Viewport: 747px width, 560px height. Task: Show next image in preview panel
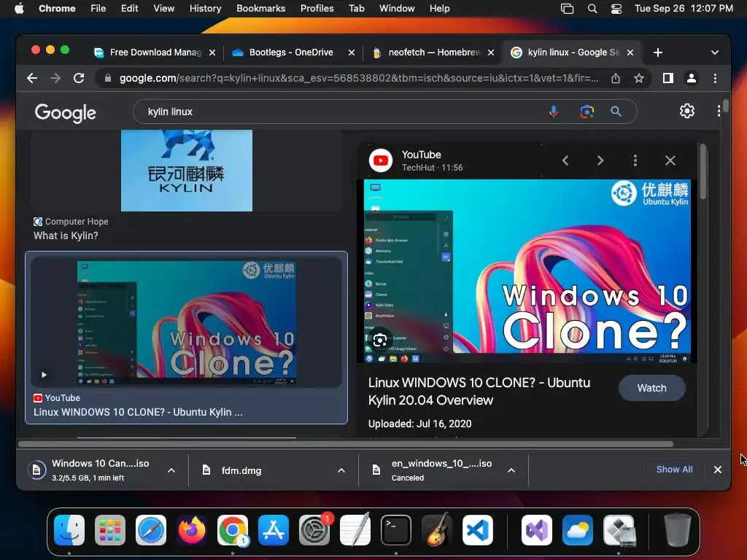coord(600,160)
